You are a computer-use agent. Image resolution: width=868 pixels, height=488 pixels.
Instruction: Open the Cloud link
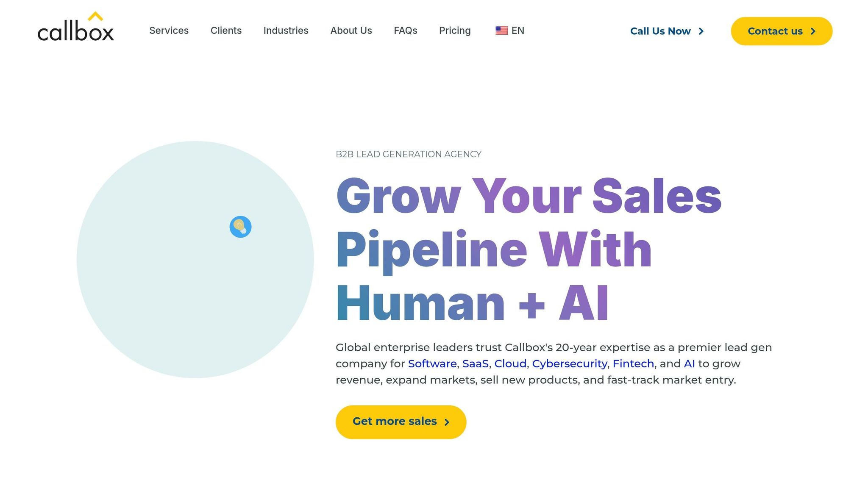click(510, 363)
